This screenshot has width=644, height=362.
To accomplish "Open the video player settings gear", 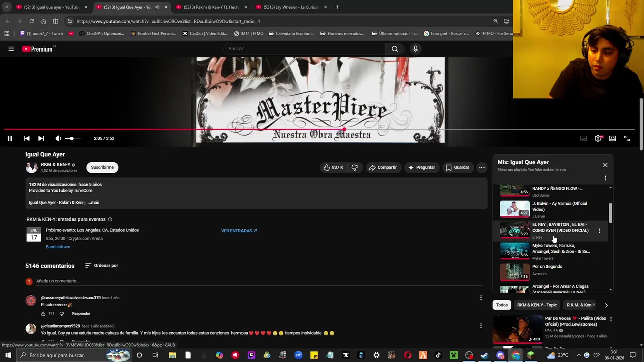I will click(598, 138).
